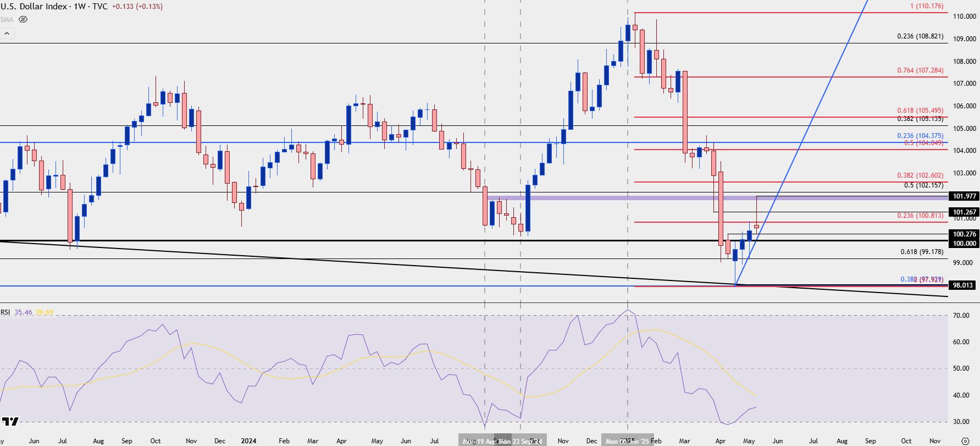Click the Fibonacci 0.236 (108.821) label

920,36
